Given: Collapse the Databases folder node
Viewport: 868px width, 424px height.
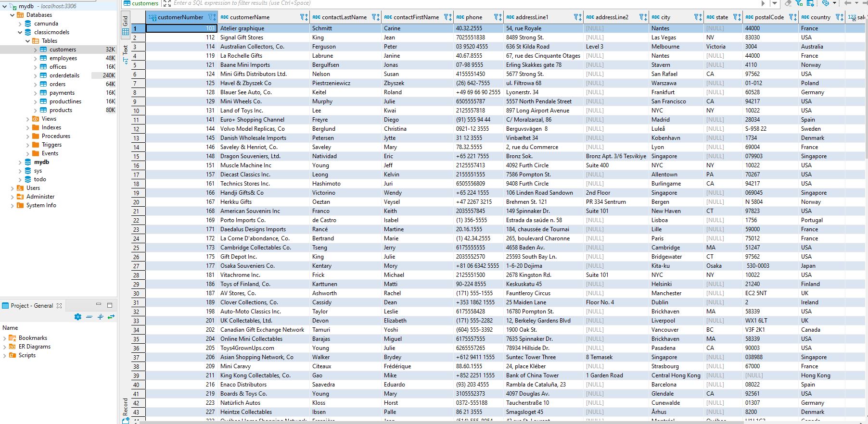Looking at the screenshot, I should pyautogui.click(x=12, y=15).
